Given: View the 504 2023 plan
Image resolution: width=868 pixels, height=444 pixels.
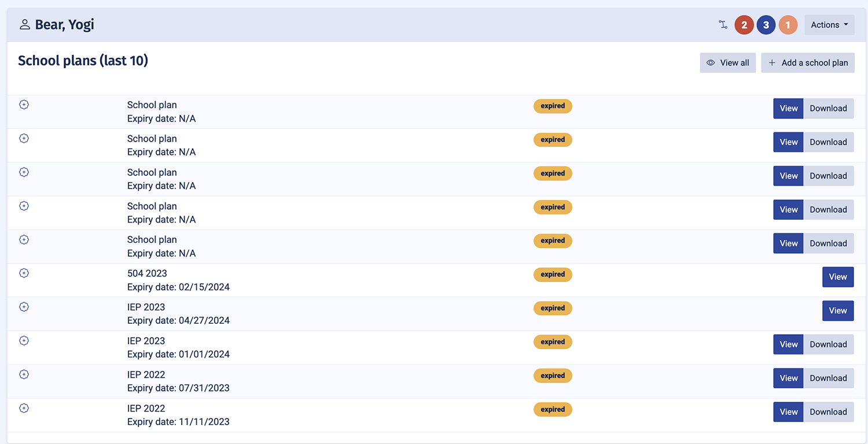Looking at the screenshot, I should 837,277.
